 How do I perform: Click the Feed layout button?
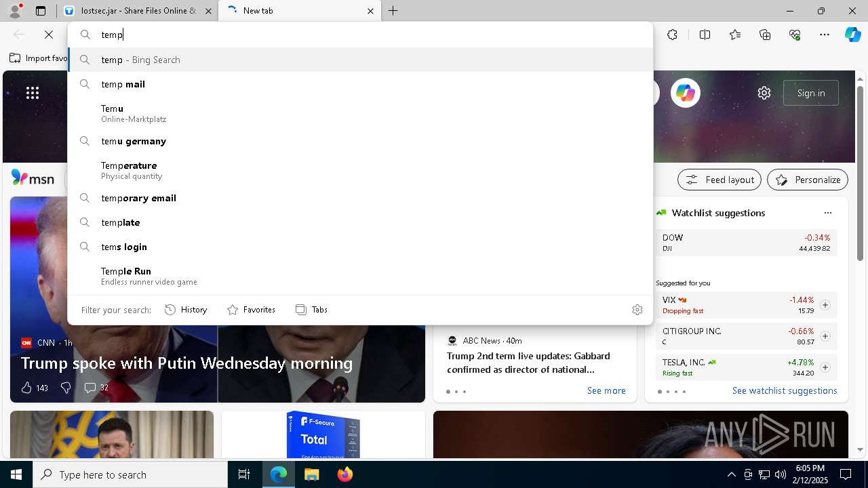click(719, 180)
